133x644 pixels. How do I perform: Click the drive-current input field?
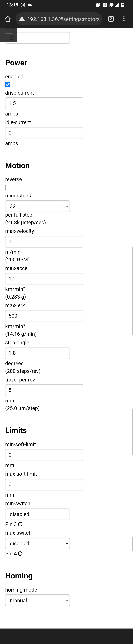pyautogui.click(x=44, y=103)
